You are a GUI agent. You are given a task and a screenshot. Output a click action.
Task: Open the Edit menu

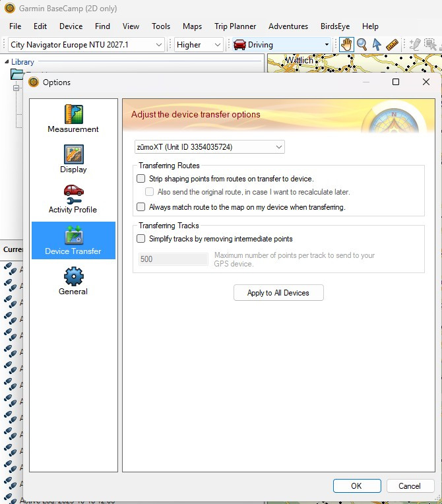40,26
